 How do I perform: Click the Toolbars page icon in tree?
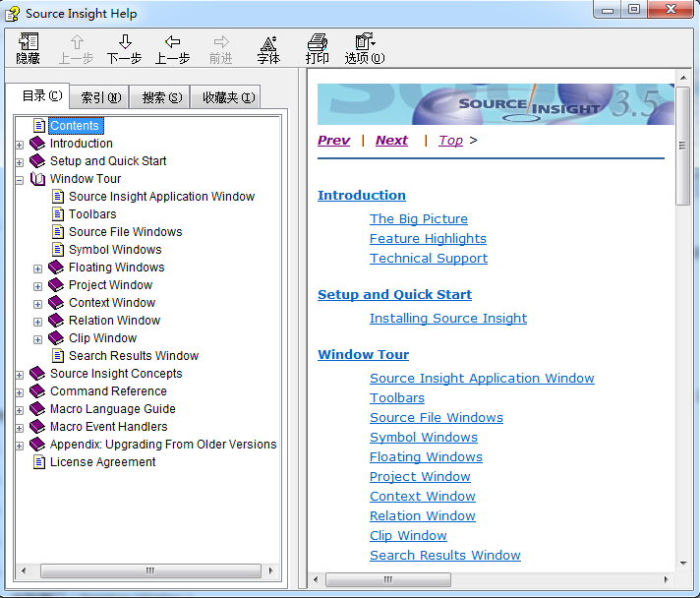click(58, 213)
